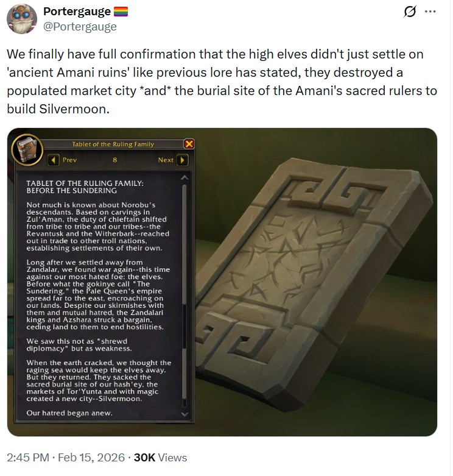
Task: Click the Before the Sundering heading text
Action: [72, 191]
